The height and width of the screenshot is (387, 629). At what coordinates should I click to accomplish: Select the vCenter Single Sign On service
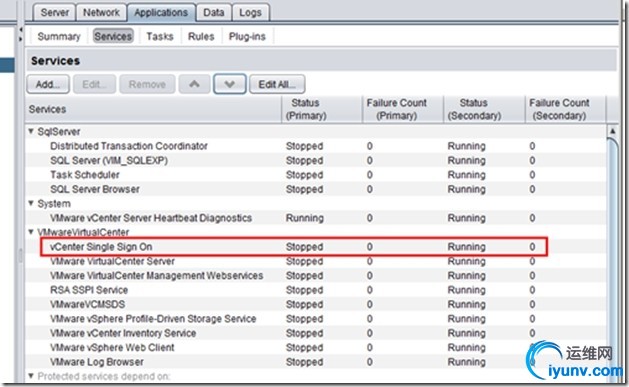point(101,247)
